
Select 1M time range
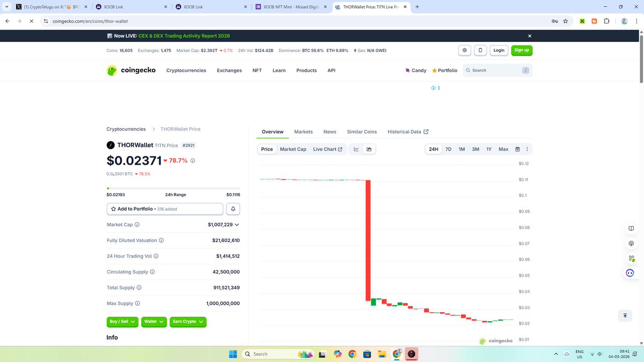[x=462, y=149]
